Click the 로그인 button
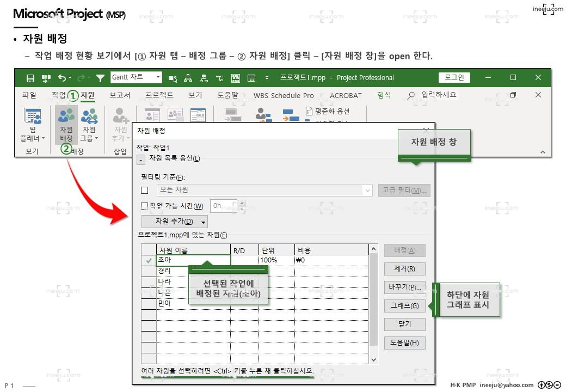The height and width of the screenshot is (392, 566). pos(454,77)
